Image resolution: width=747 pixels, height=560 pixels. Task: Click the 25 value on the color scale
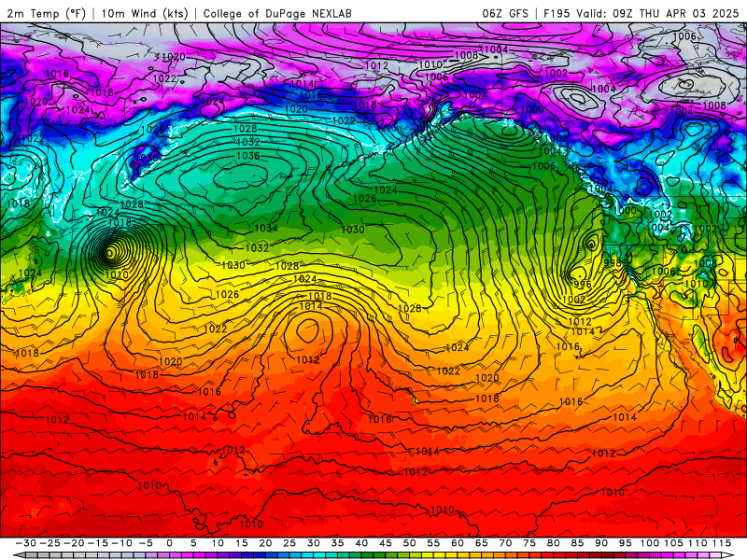(x=289, y=543)
